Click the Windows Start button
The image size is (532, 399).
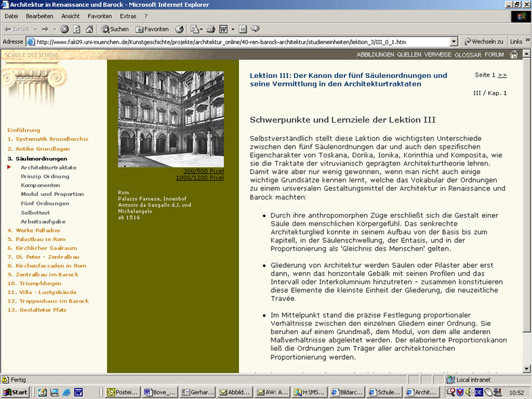pos(16,392)
